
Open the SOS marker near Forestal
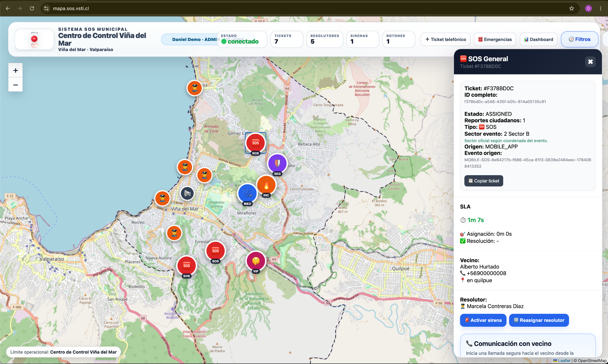[216, 251]
